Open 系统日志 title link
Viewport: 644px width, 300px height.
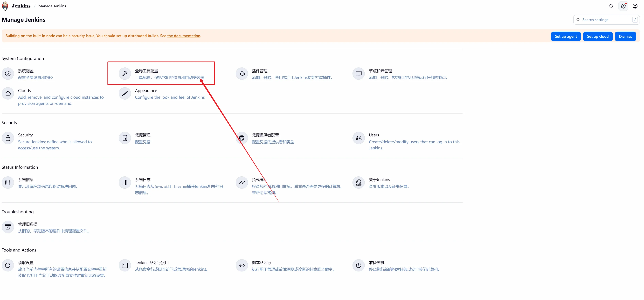[143, 180]
